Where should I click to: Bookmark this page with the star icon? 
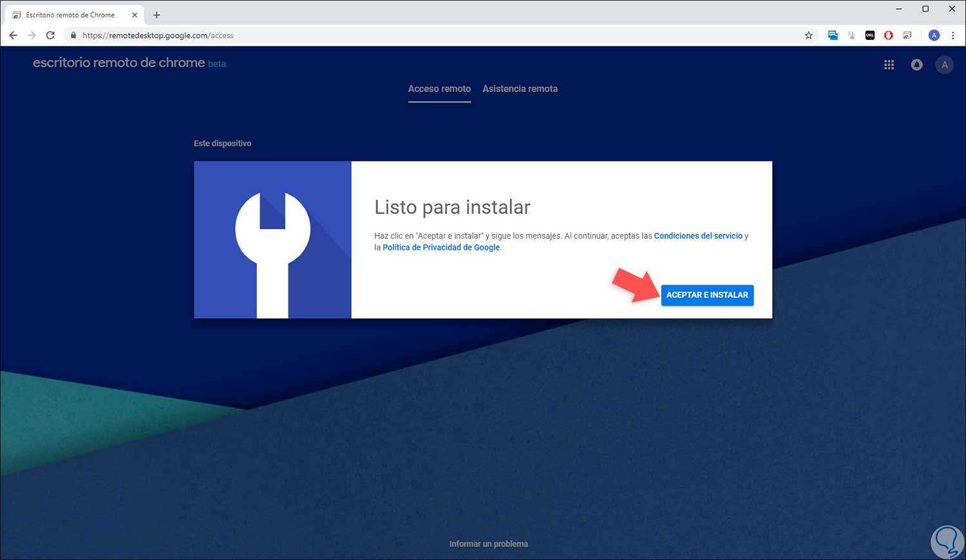tap(809, 35)
